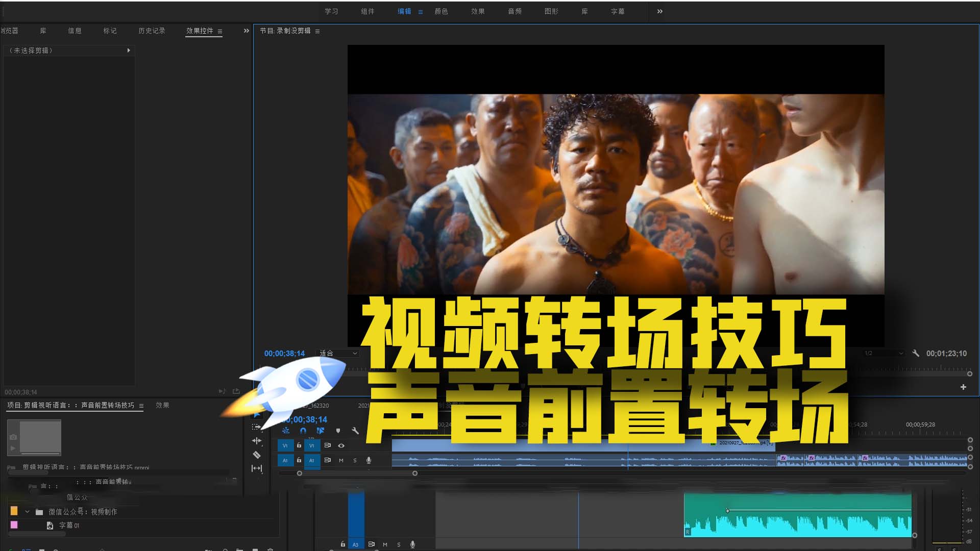Open the 1/2 playback resolution dropdown
This screenshot has width=980, height=551.
pos(884,353)
